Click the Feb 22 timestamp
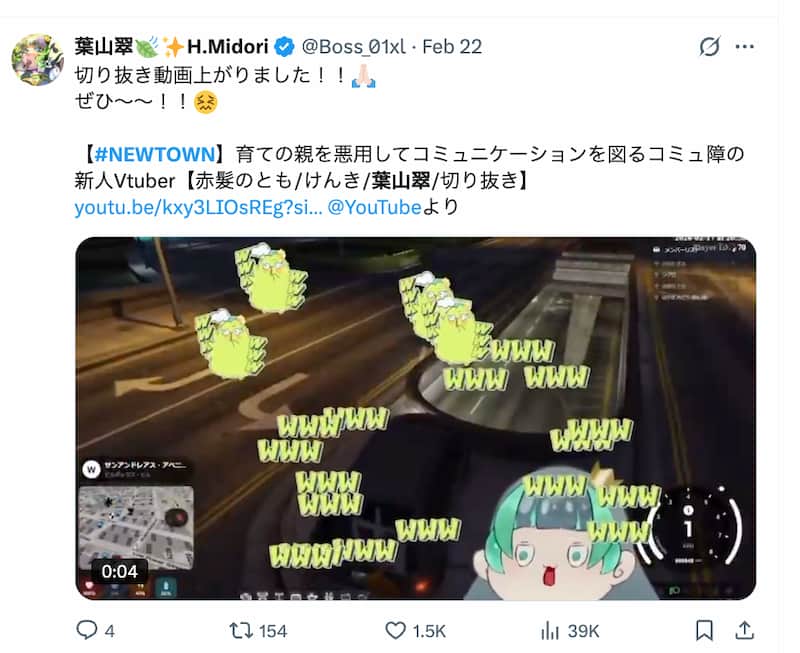800x653 pixels. pos(452,47)
